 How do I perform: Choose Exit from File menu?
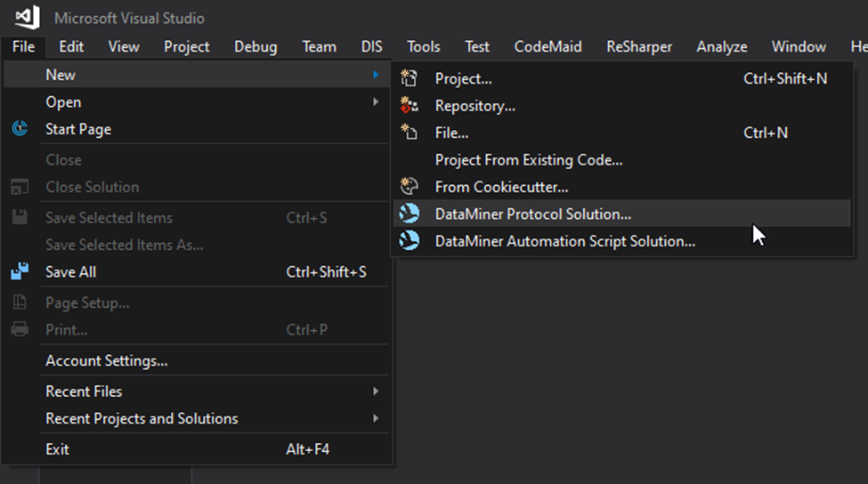point(196,449)
